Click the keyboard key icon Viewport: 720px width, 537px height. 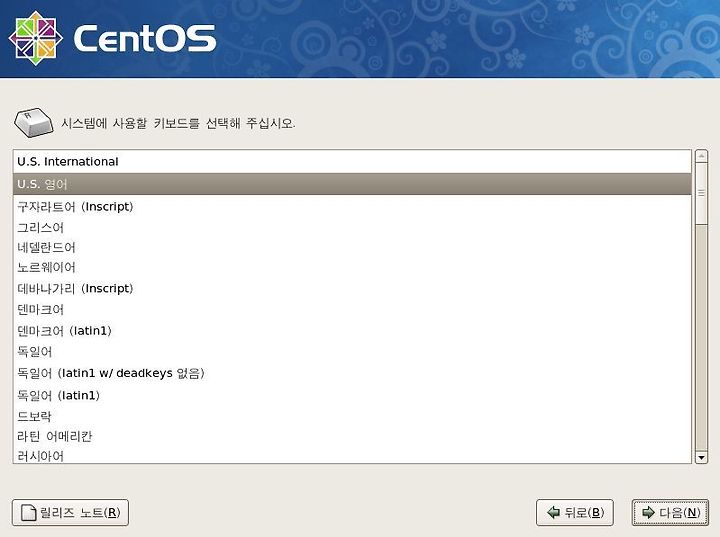[x=34, y=123]
